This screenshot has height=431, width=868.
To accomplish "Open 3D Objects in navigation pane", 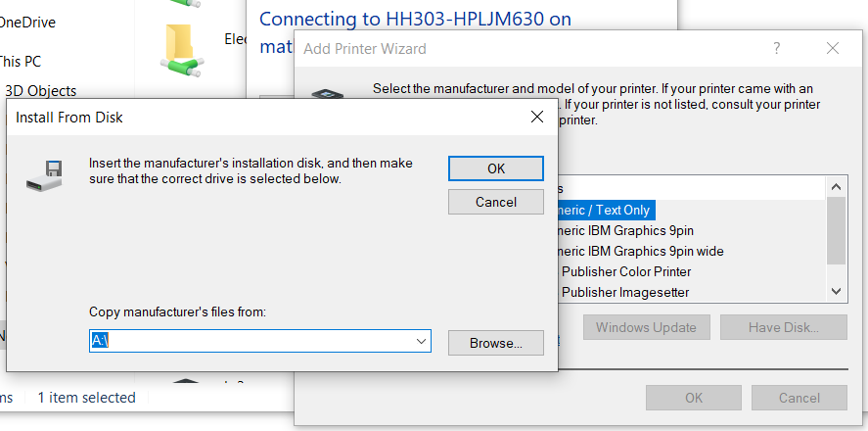I will point(40,90).
